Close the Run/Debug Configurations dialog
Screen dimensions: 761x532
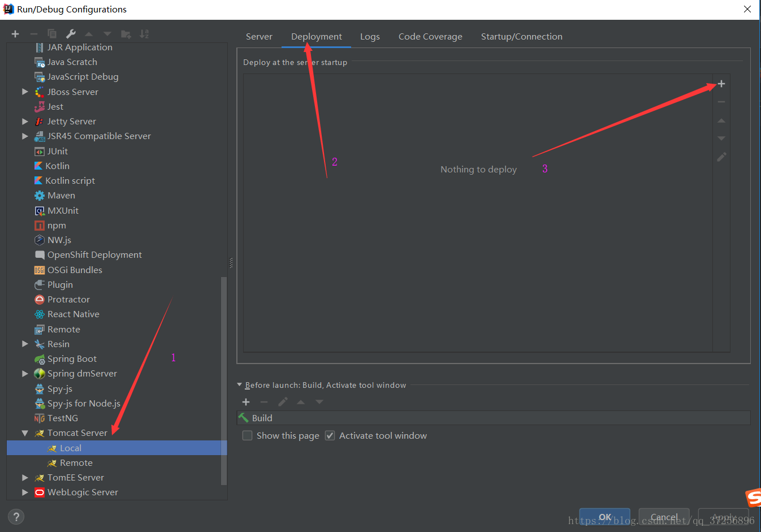(747, 9)
